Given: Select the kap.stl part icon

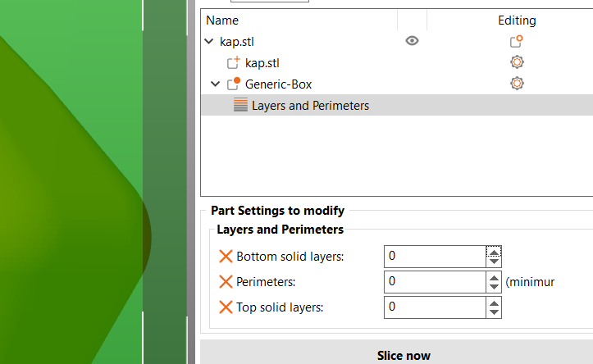Looking at the screenshot, I should pos(233,62).
